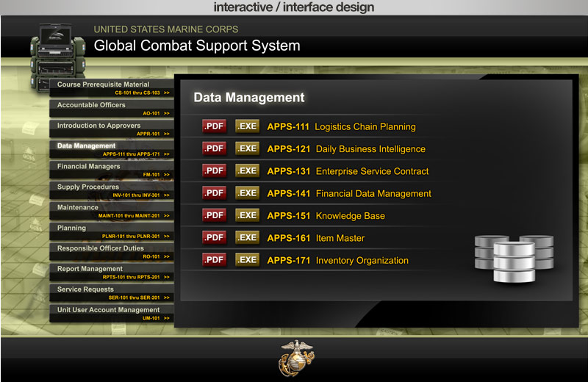Screen dimensions: 588x382
Task: Click the database stack icon
Action: coord(514,258)
